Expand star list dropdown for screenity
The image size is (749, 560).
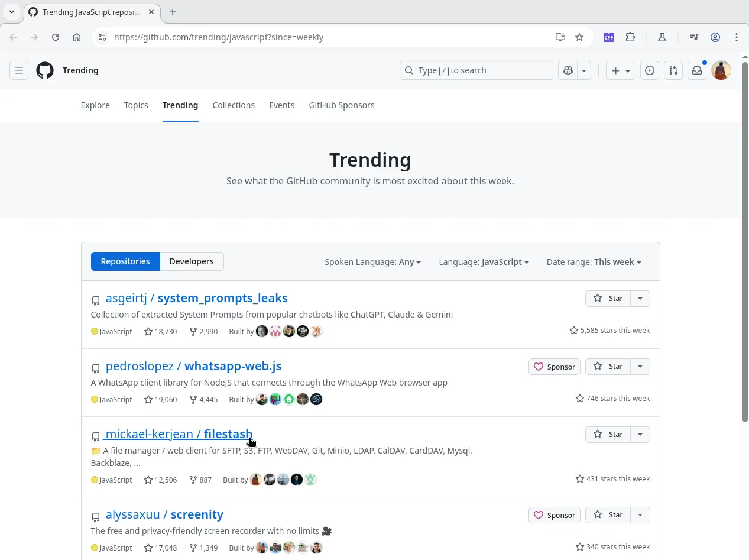(640, 515)
